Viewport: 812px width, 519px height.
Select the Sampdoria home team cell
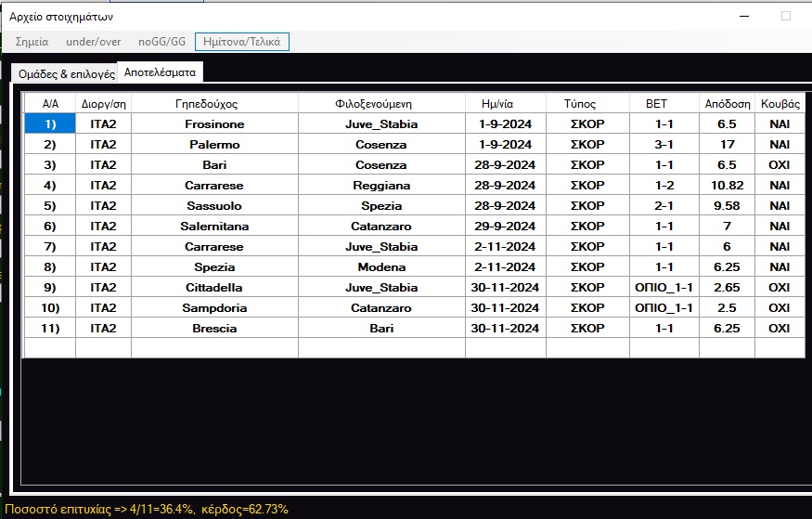click(213, 308)
